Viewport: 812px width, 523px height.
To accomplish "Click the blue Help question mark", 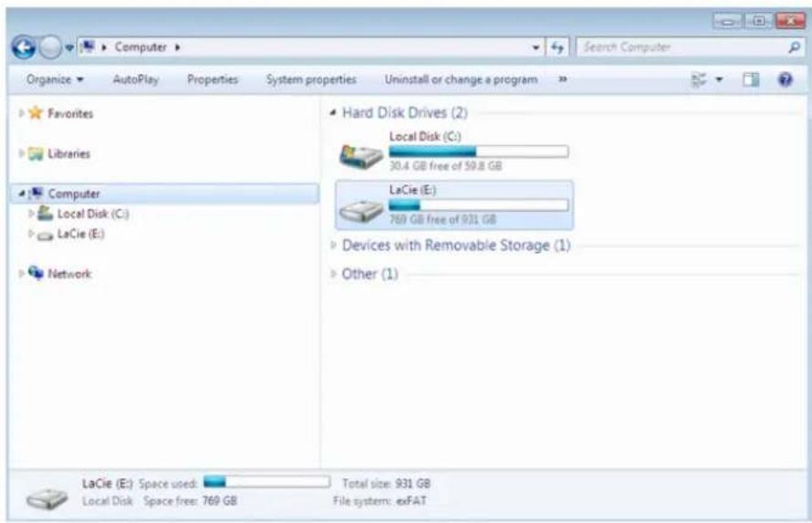I will [785, 79].
